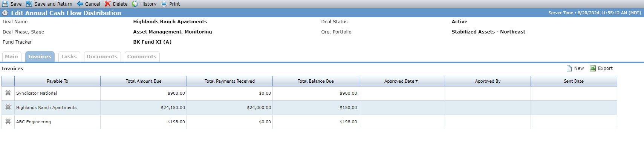Click the Save and Return label
The height and width of the screenshot is (162, 644).
(x=53, y=4)
